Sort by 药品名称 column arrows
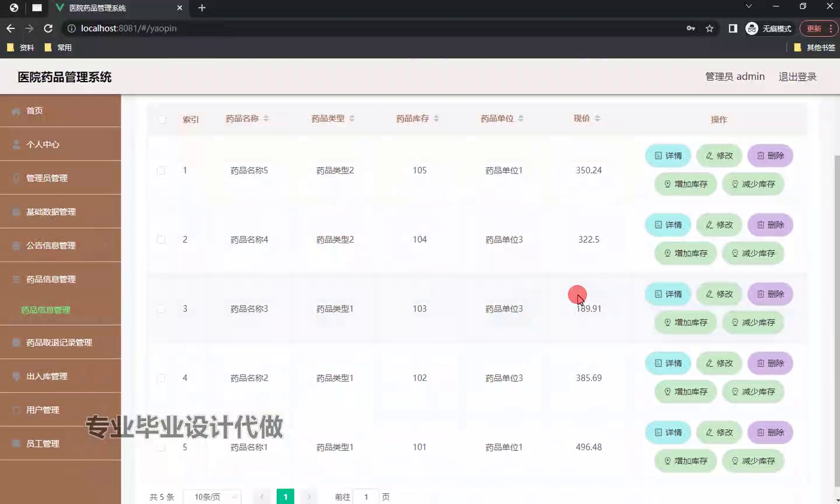Screen dimensions: 840x504 click(x=266, y=118)
